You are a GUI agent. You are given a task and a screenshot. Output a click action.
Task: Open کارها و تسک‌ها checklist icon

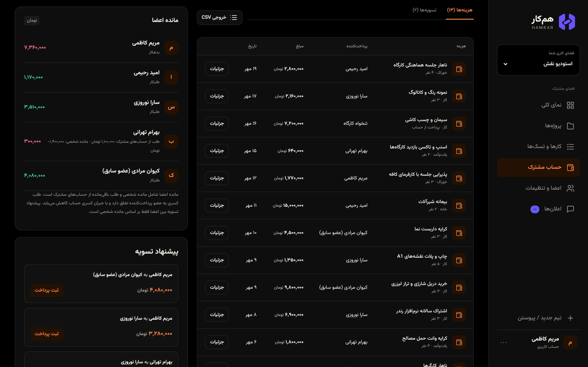(x=570, y=147)
